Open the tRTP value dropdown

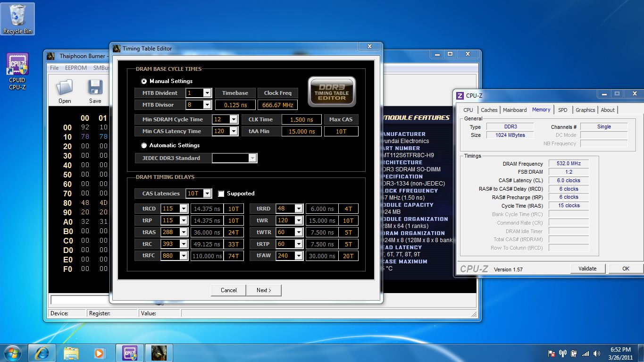pos(298,244)
